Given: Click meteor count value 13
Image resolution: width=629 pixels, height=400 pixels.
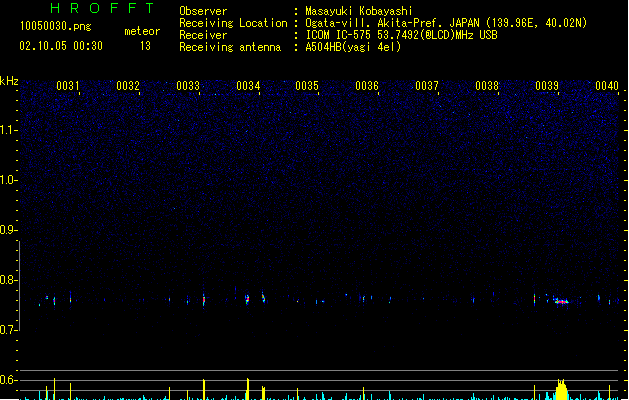Looking at the screenshot, I should point(145,46).
